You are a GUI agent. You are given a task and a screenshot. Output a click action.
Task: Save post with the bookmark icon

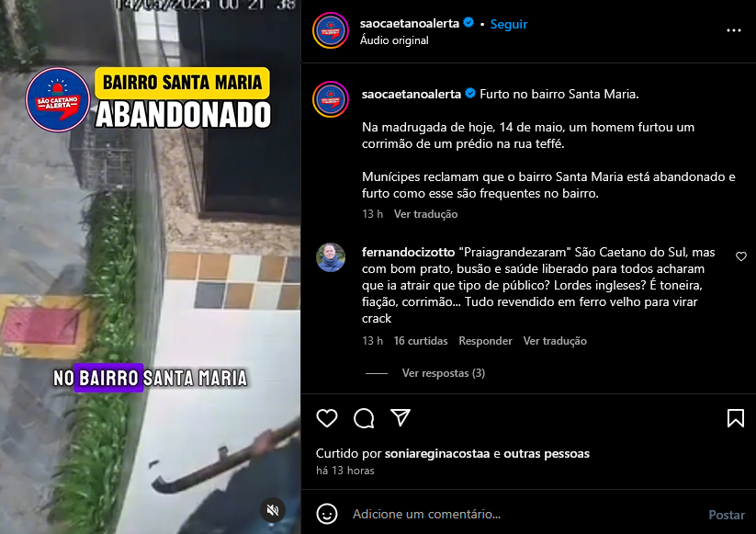coord(735,418)
